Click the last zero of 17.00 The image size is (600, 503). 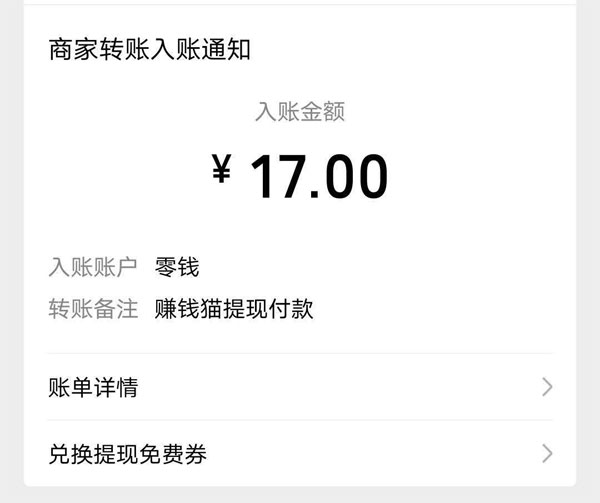(371, 176)
